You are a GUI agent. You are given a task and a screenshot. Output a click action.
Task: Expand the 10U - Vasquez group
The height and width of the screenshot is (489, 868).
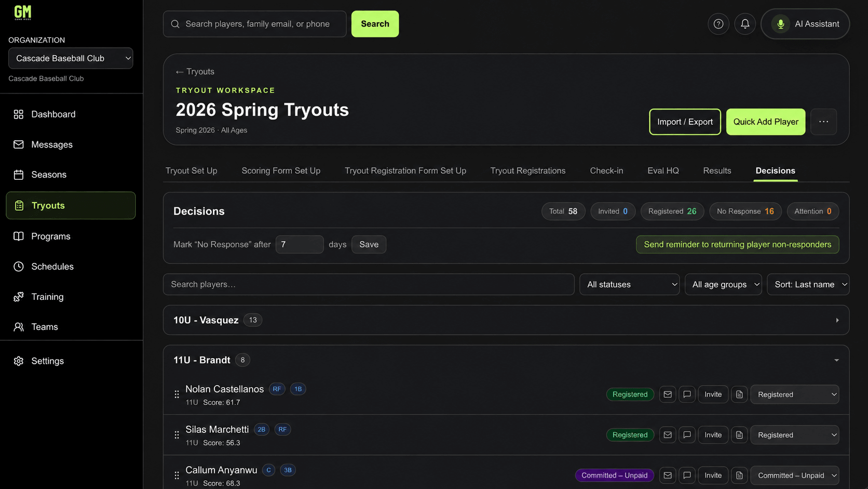(x=506, y=320)
